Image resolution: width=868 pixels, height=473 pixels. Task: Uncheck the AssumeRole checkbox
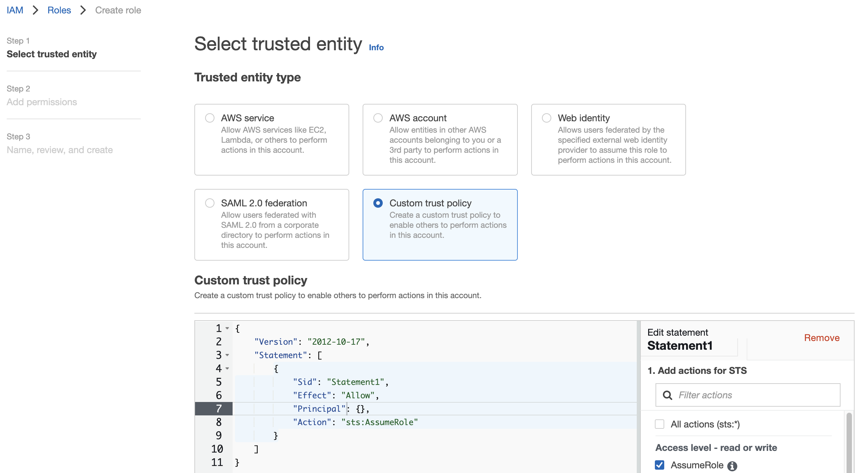[659, 465]
